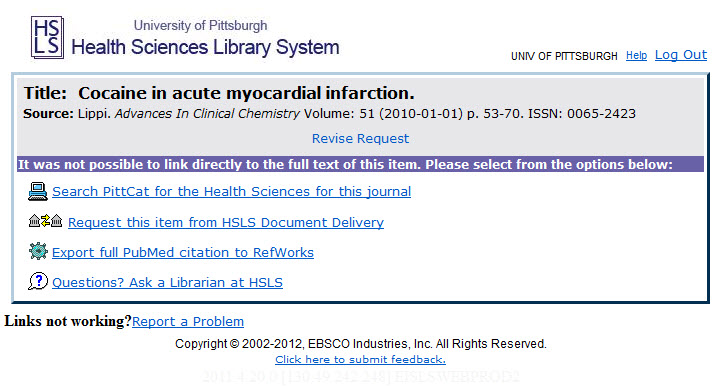Open Search PittCat for the Health Sciences link
Viewport: 718px width, 386px height.
coord(231,191)
